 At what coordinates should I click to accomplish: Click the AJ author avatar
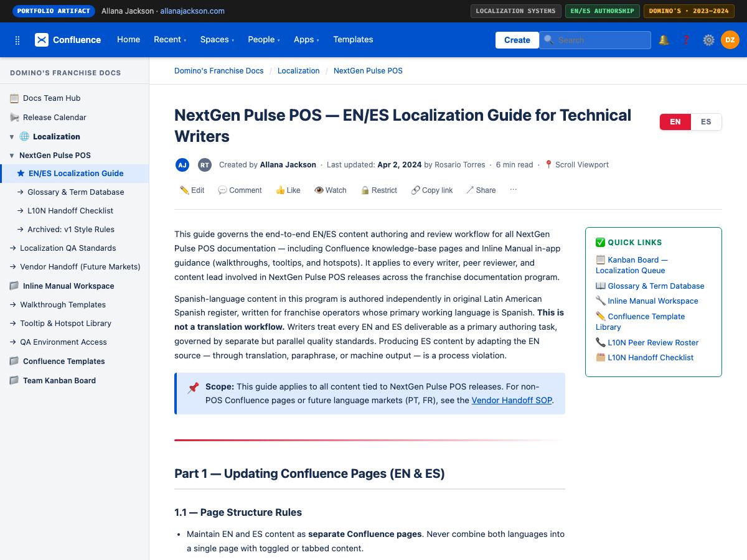[x=182, y=165]
